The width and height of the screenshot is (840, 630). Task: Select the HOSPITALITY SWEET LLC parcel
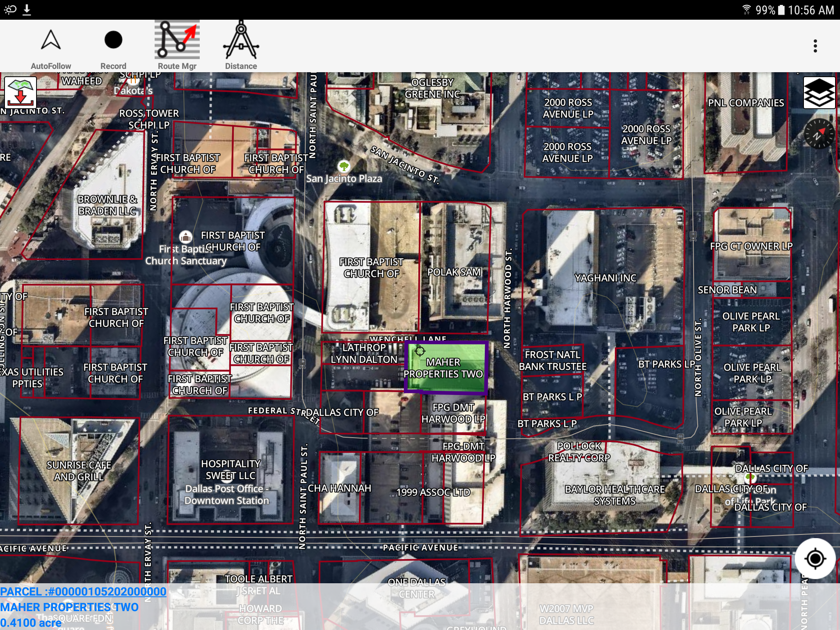click(231, 470)
